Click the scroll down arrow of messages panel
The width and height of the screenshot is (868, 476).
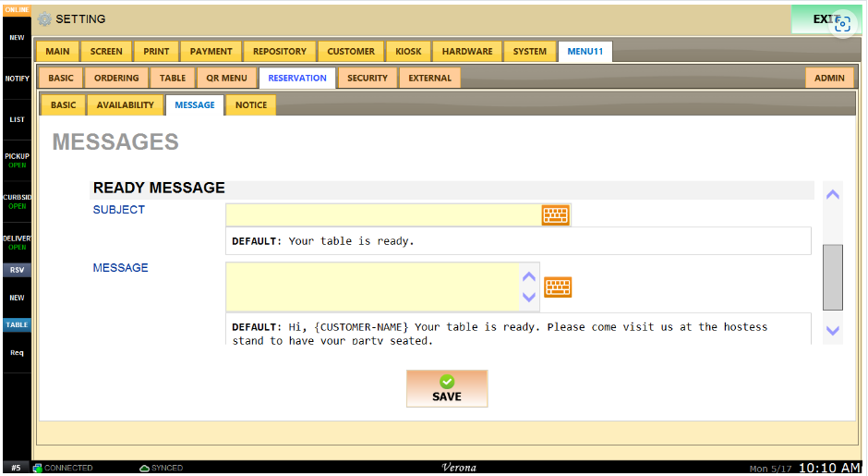point(832,330)
